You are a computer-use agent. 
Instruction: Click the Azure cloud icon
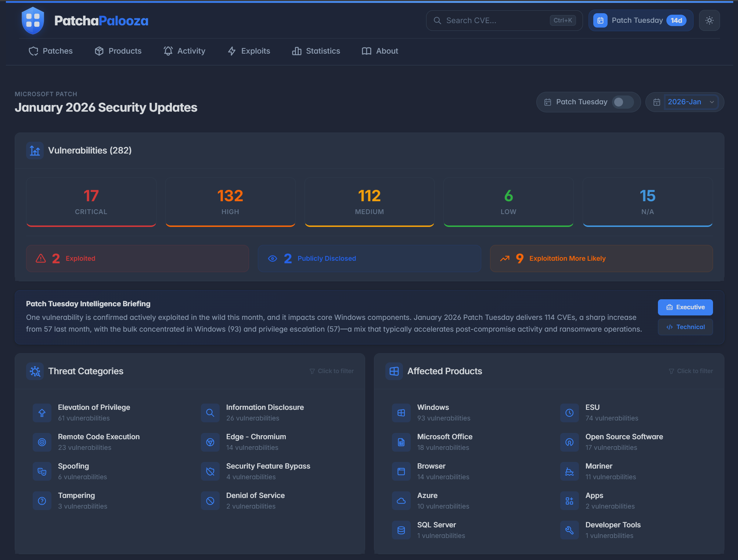(x=401, y=501)
